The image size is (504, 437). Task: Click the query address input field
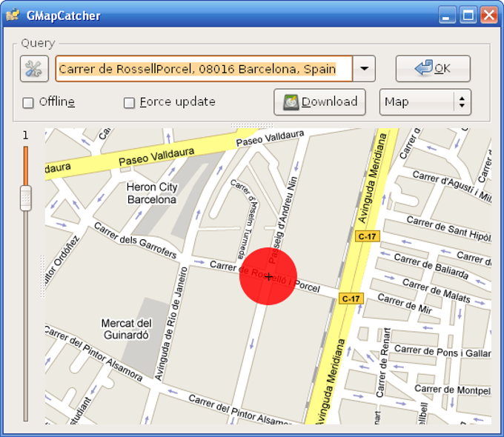[x=204, y=68]
